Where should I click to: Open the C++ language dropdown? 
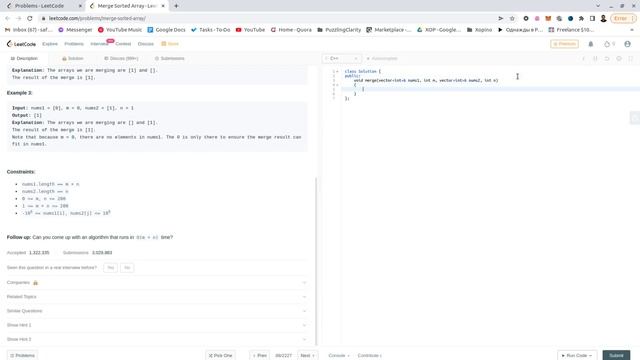click(x=341, y=58)
